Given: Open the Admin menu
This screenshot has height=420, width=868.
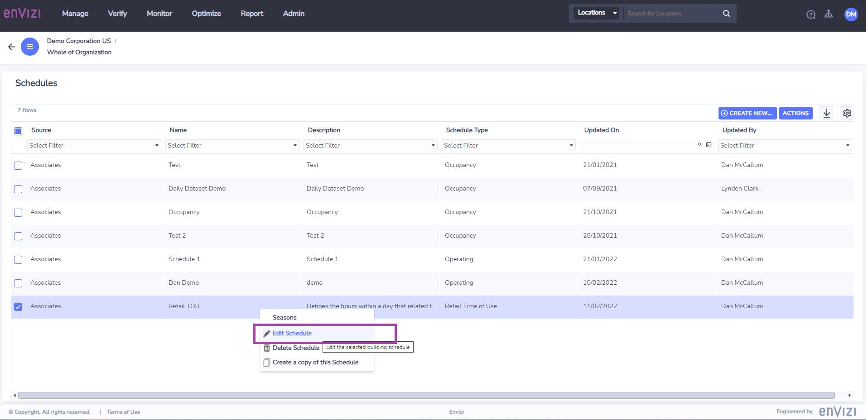Looking at the screenshot, I should pyautogui.click(x=294, y=14).
